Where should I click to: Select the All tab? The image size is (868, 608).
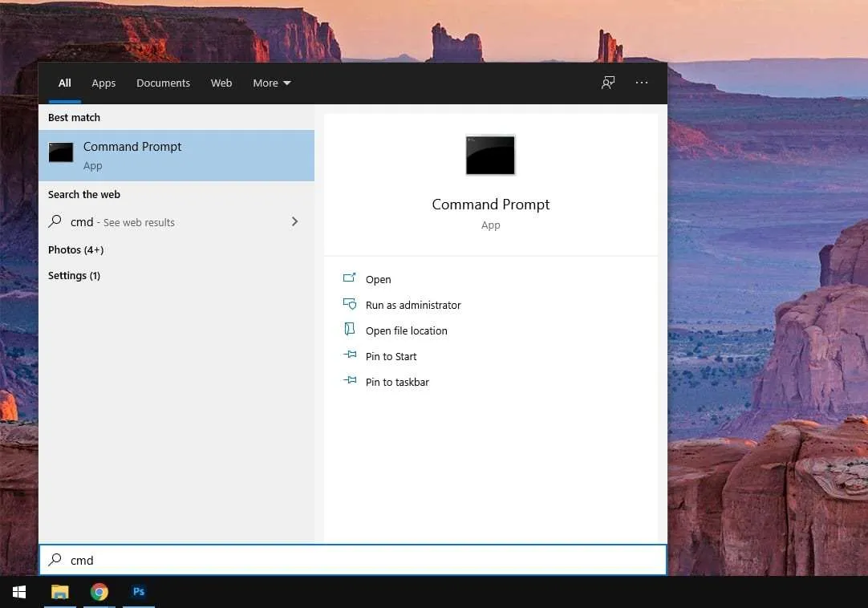65,83
